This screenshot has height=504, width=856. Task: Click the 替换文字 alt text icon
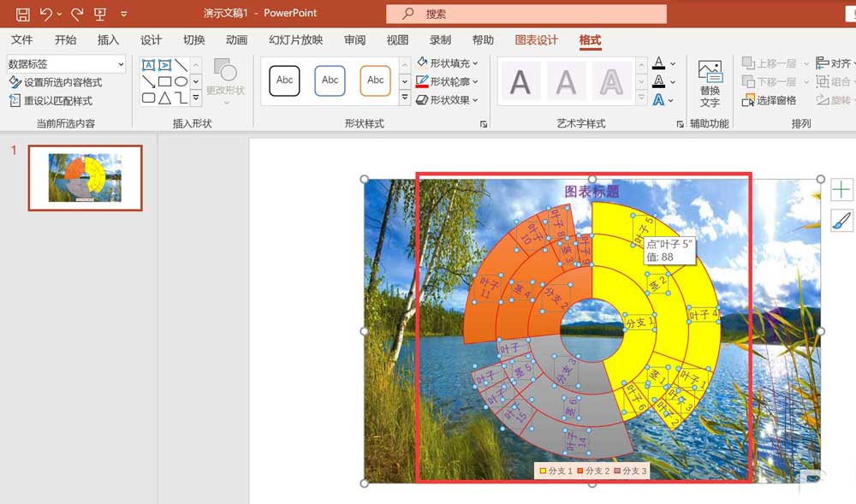click(x=710, y=84)
